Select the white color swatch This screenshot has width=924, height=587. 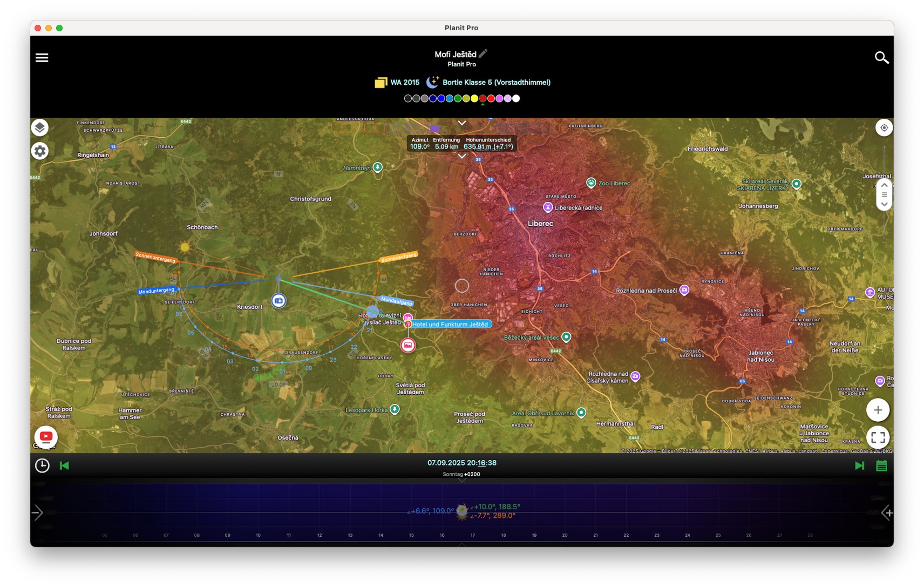[516, 98]
